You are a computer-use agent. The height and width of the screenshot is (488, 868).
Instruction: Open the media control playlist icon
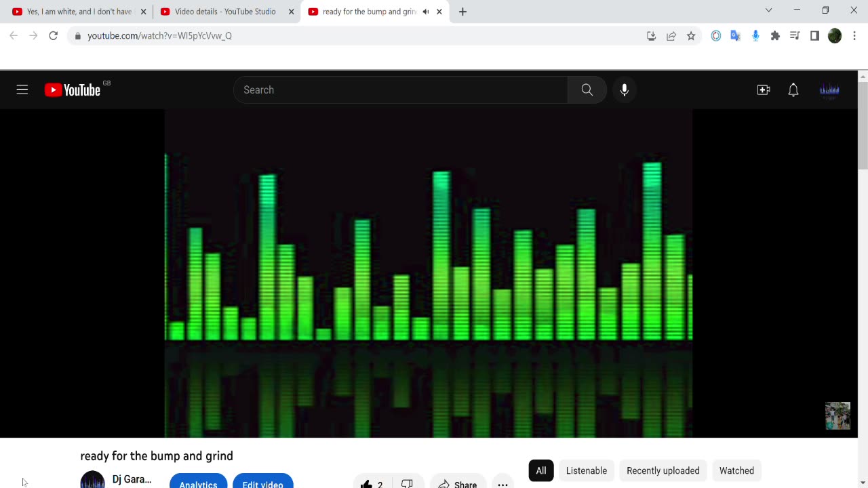795,36
